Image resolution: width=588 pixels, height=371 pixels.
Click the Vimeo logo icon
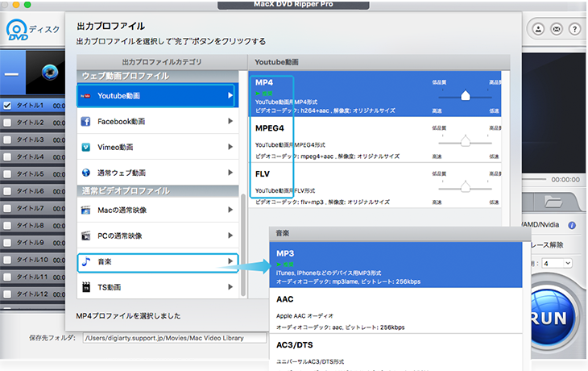[87, 148]
